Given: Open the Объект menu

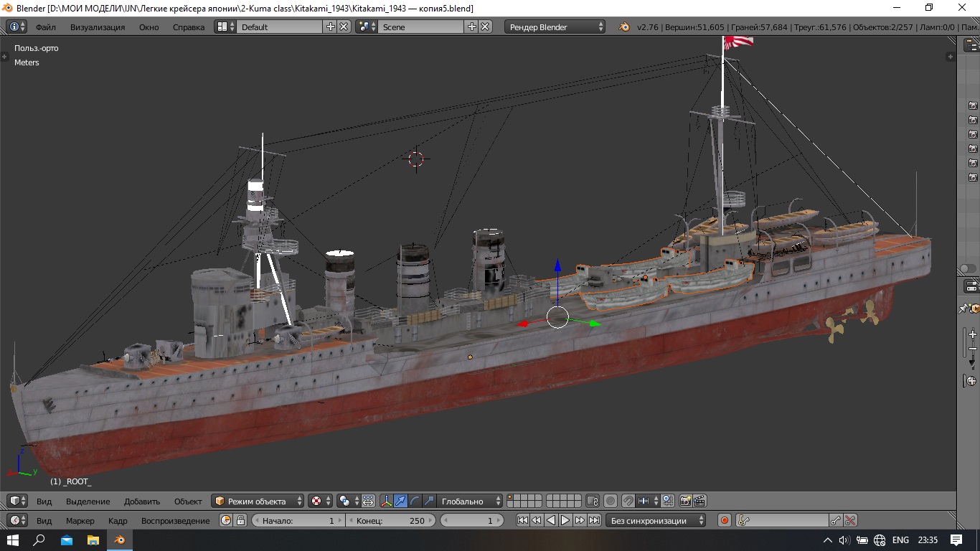Looking at the screenshot, I should click(x=188, y=501).
